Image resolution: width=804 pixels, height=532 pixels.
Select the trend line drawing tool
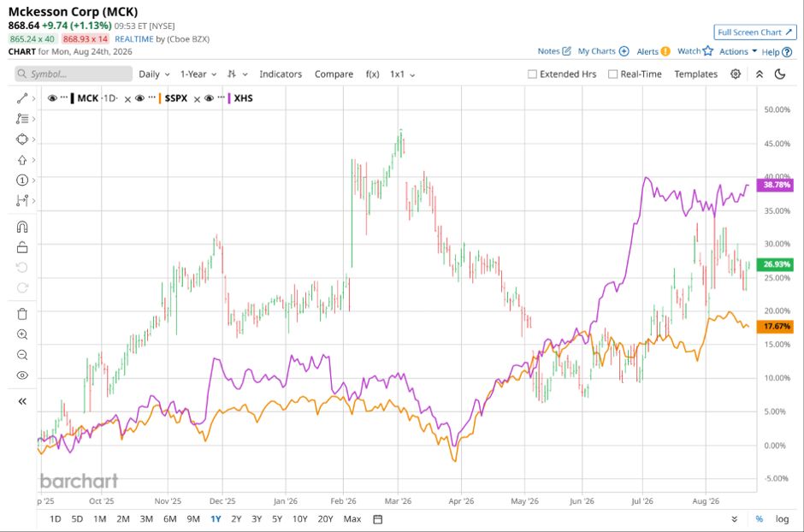point(22,98)
